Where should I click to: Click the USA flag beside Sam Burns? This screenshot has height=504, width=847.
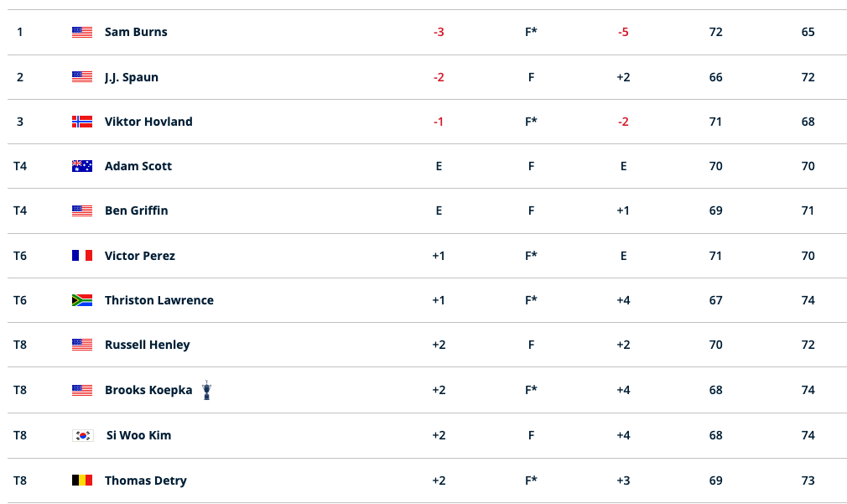(82, 32)
